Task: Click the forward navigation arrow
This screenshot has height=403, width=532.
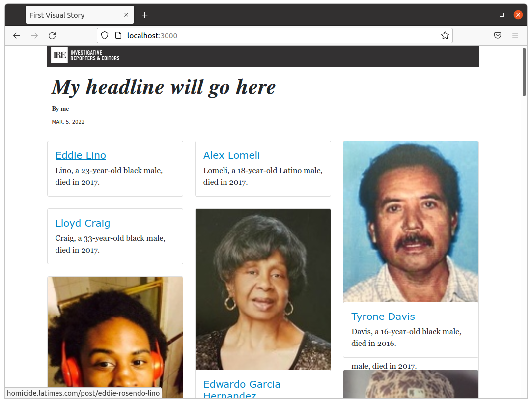Action: click(x=34, y=36)
